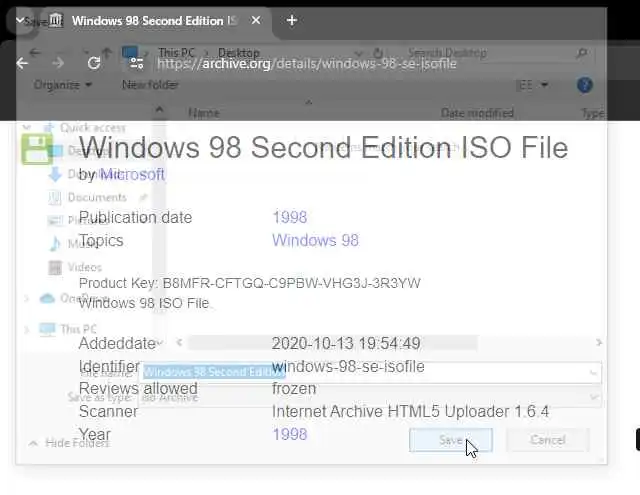
Task: Click the archive.org URL address bar
Action: pos(307,64)
